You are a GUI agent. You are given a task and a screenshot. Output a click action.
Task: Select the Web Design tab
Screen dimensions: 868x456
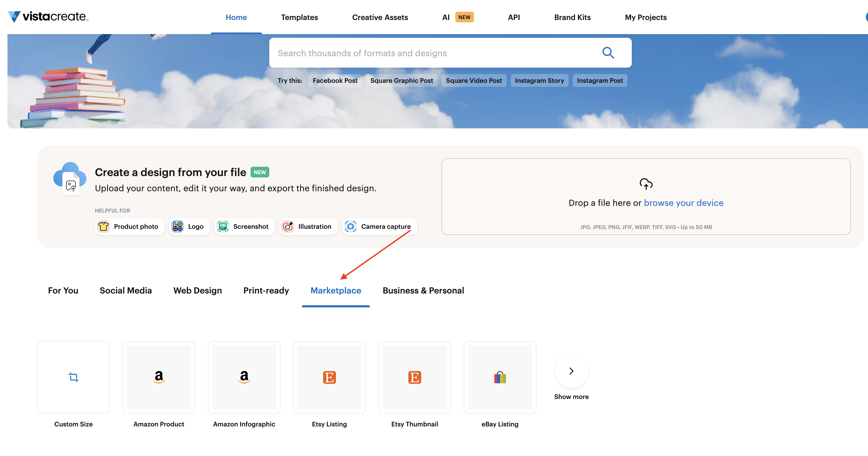click(198, 290)
